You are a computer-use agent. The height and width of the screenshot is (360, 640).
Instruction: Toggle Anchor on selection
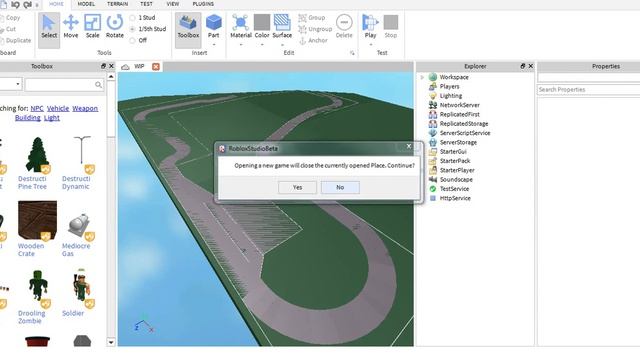[313, 40]
